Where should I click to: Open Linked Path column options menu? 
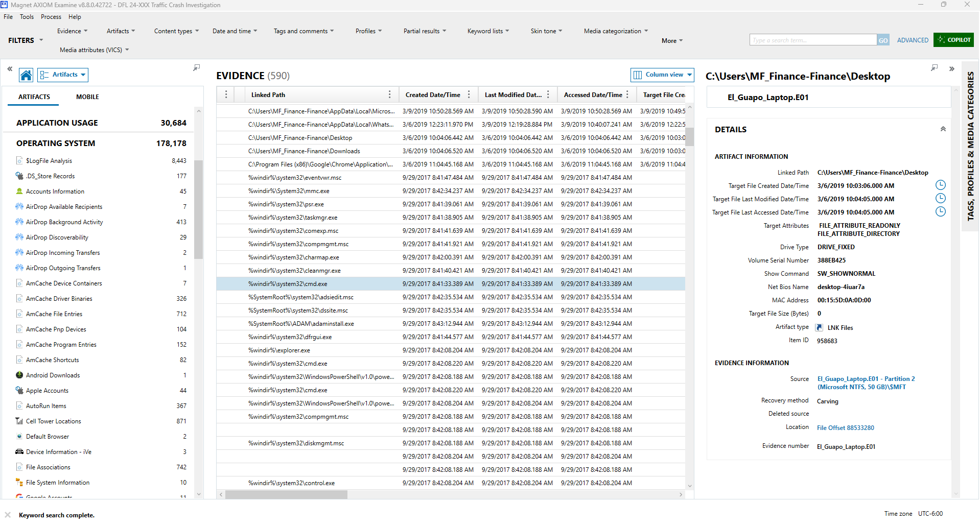[389, 94]
